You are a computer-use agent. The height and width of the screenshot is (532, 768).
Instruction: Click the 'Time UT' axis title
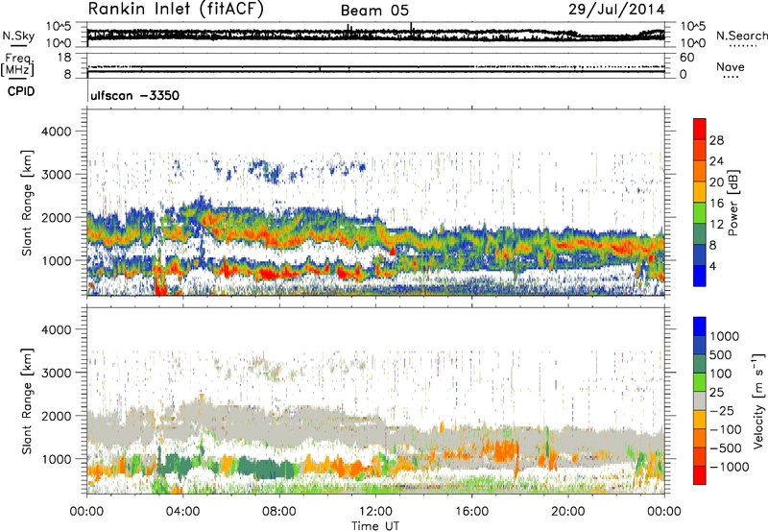click(375, 525)
